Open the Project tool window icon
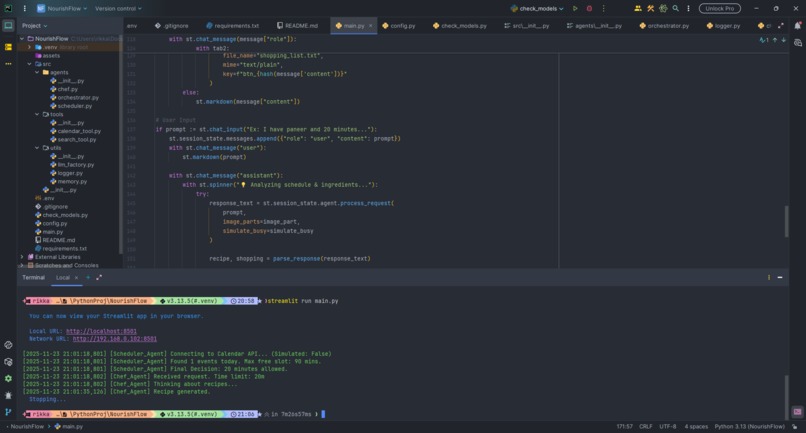This screenshot has height=433, width=806. point(8,26)
